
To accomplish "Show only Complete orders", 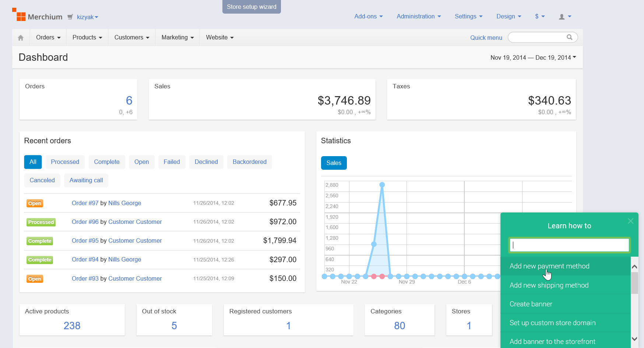I will click(106, 162).
